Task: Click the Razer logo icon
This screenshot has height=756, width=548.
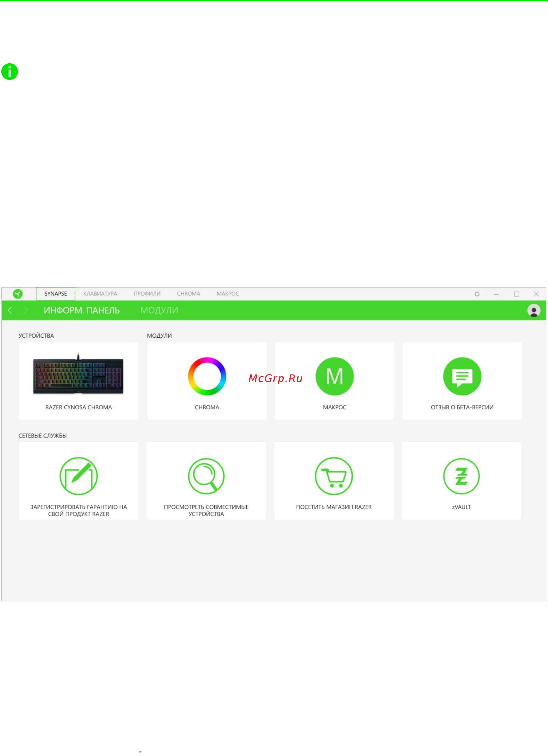Action: (x=18, y=294)
